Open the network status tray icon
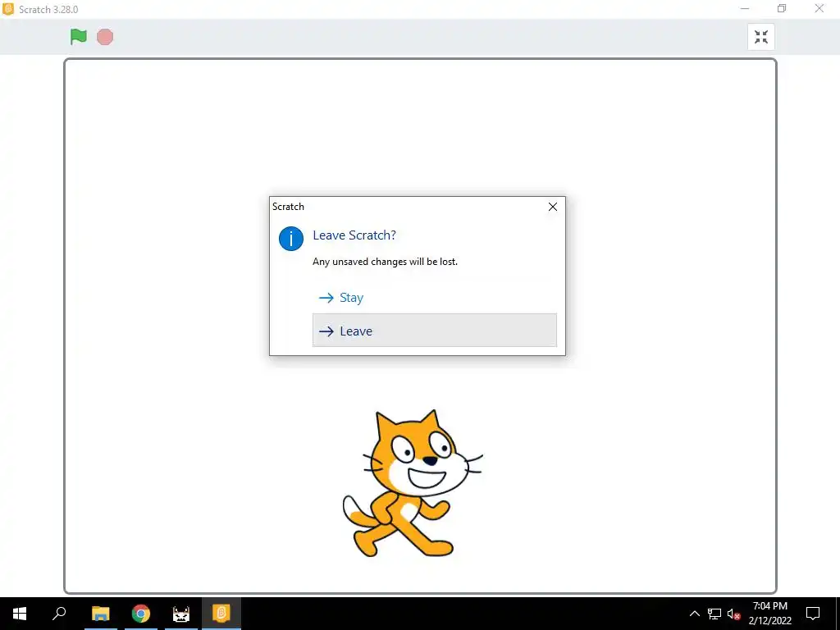Image resolution: width=840 pixels, height=630 pixels. point(714,614)
